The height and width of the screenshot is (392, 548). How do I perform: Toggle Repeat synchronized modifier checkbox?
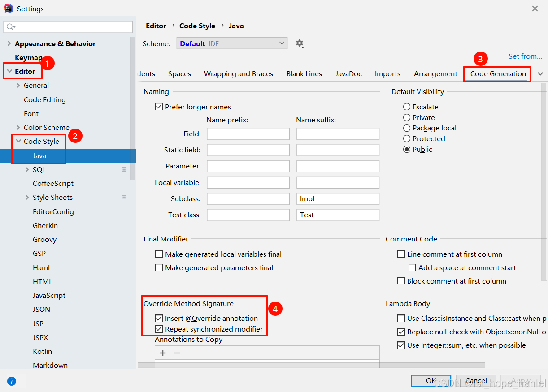(159, 329)
